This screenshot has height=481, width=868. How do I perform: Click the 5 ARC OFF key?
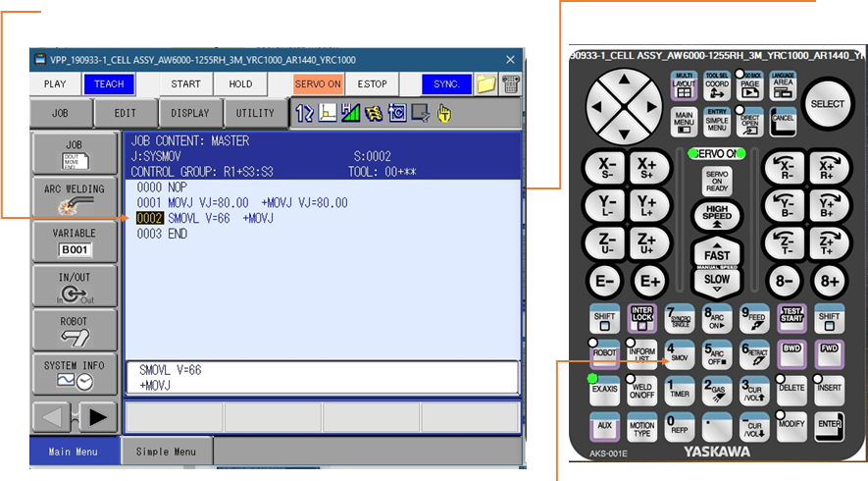pyautogui.click(x=716, y=354)
